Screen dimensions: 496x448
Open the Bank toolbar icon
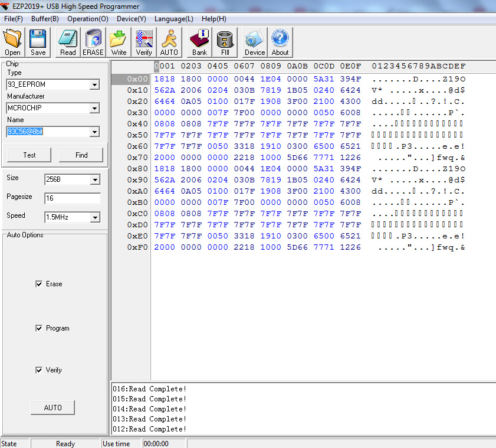click(199, 42)
